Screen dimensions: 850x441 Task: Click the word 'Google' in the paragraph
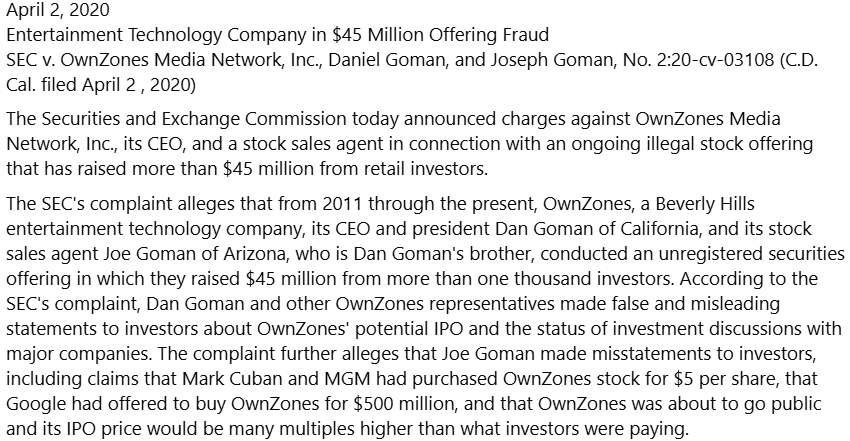pos(36,404)
